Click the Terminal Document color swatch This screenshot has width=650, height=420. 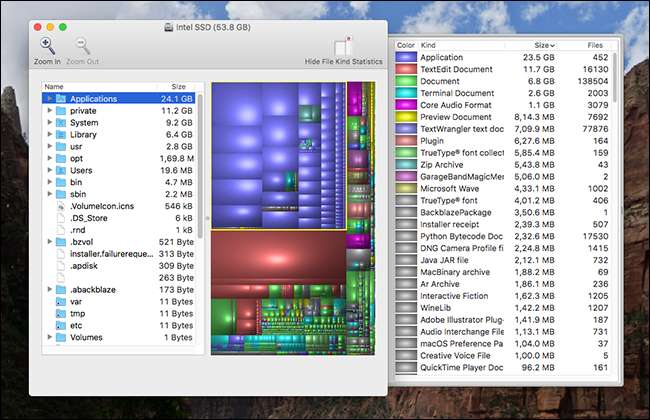pos(406,93)
